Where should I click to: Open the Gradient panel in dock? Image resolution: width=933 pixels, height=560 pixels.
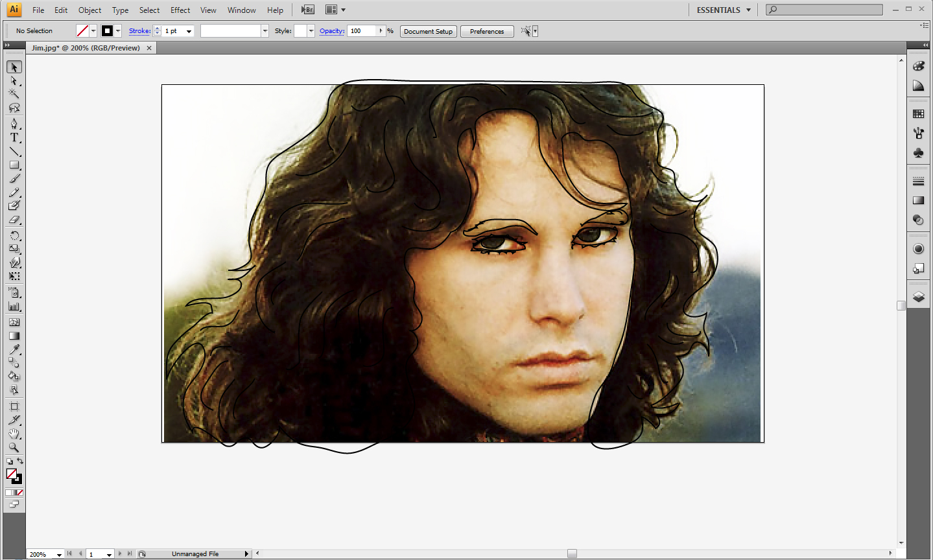(918, 201)
